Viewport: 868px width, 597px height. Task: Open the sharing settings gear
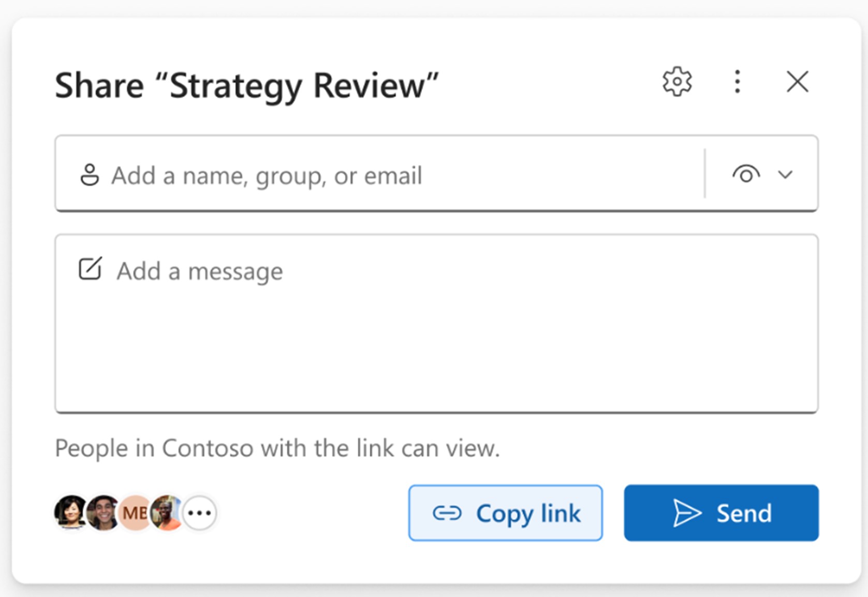click(676, 82)
